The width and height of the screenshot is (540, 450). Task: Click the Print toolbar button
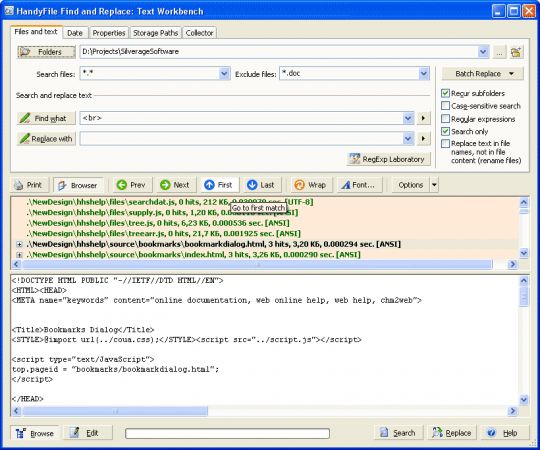[29, 185]
